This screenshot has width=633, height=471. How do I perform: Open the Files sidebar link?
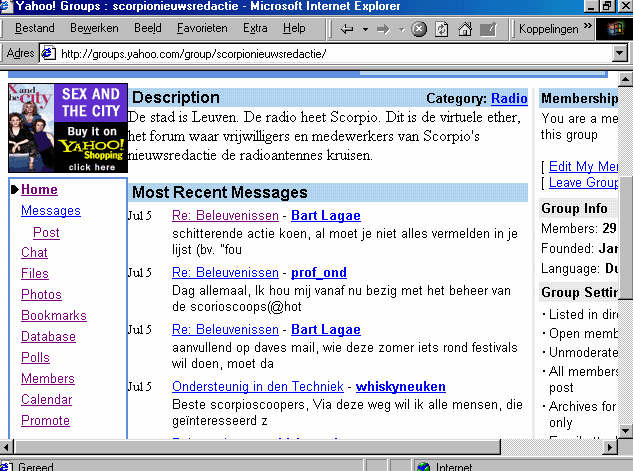coord(35,274)
